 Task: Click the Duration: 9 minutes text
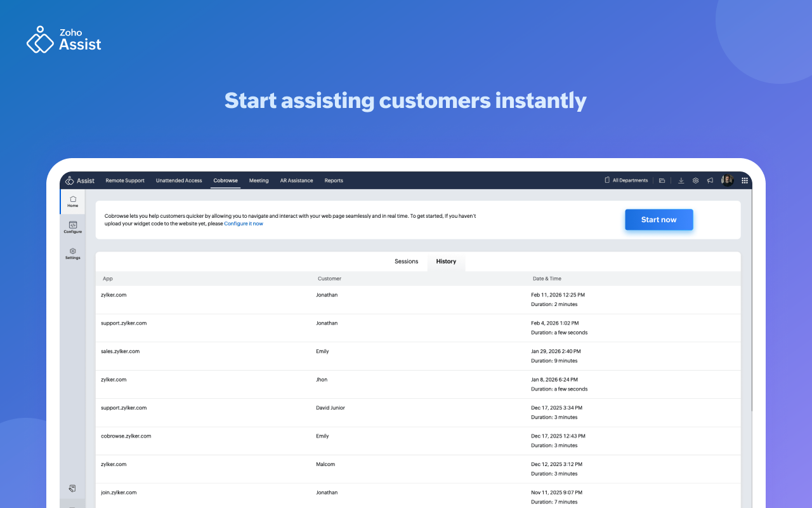pyautogui.click(x=554, y=361)
